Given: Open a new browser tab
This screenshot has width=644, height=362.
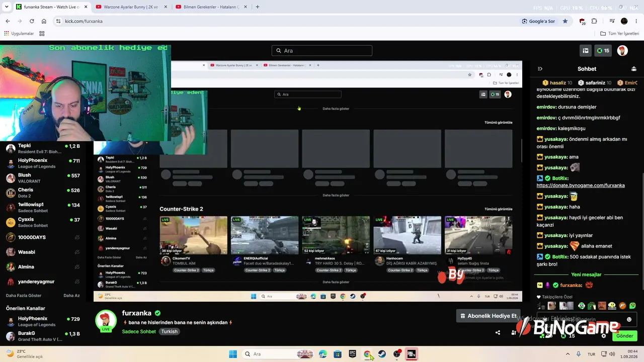Looking at the screenshot, I should point(258,7).
